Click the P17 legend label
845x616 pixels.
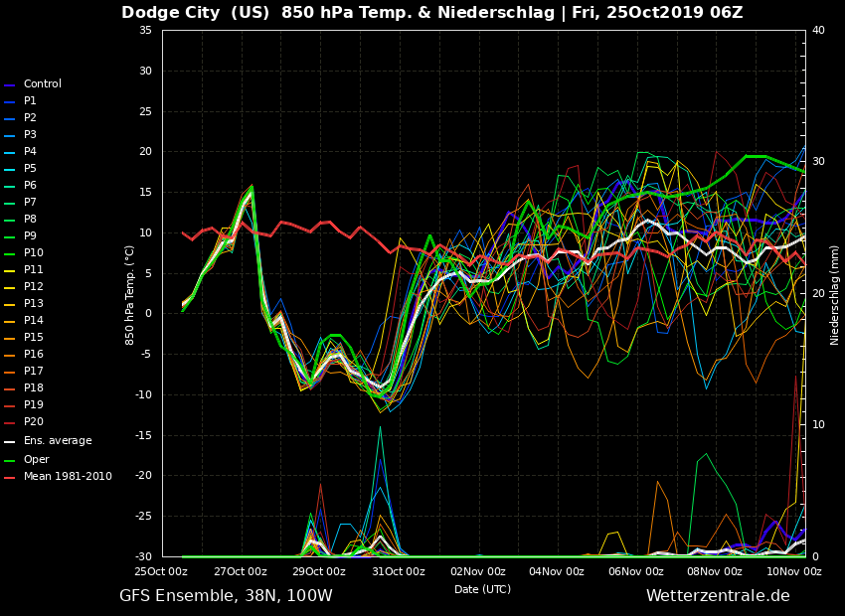coord(34,371)
